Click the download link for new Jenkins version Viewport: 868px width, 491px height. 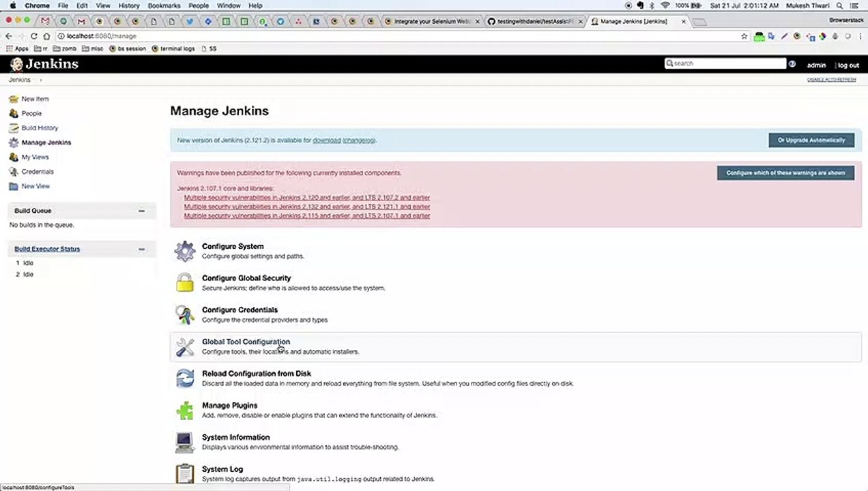point(327,140)
